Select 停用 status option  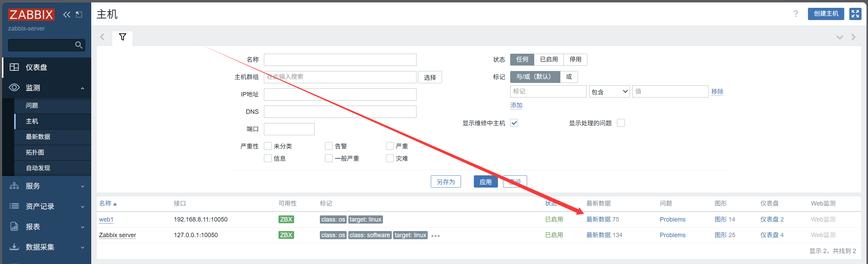(575, 59)
